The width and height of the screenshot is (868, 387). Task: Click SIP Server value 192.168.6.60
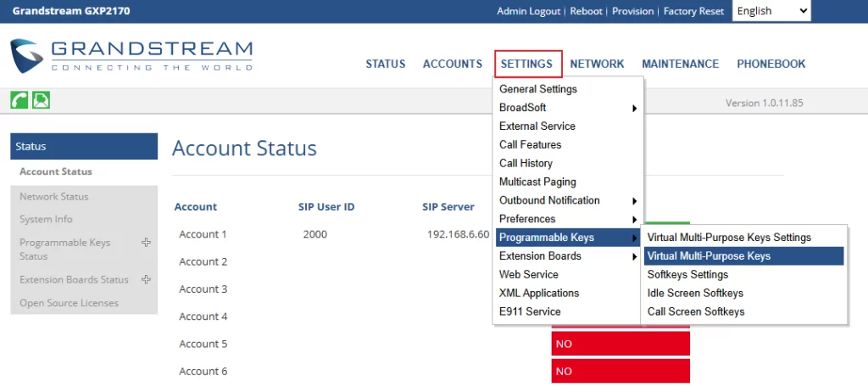459,234
